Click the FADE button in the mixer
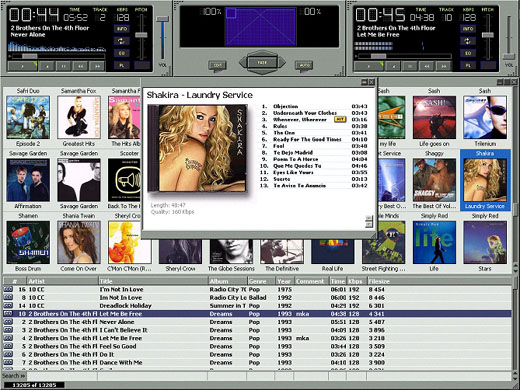This screenshot has height=390, width=520. point(262,62)
